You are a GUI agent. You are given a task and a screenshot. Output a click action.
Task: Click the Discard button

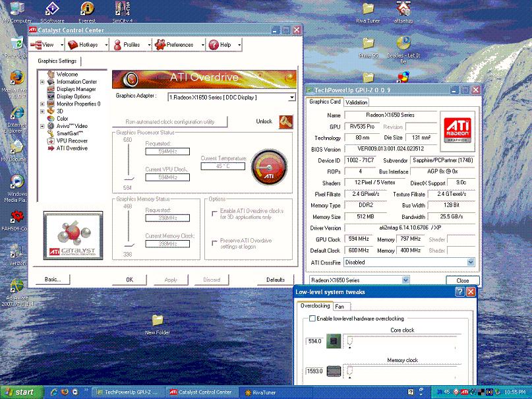click(212, 280)
